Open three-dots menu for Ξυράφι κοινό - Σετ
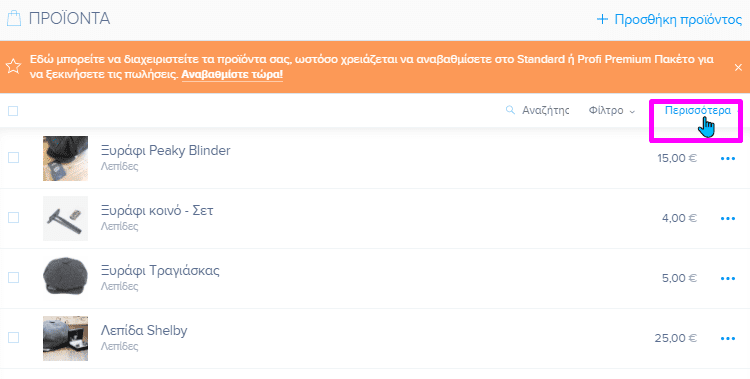 728,218
